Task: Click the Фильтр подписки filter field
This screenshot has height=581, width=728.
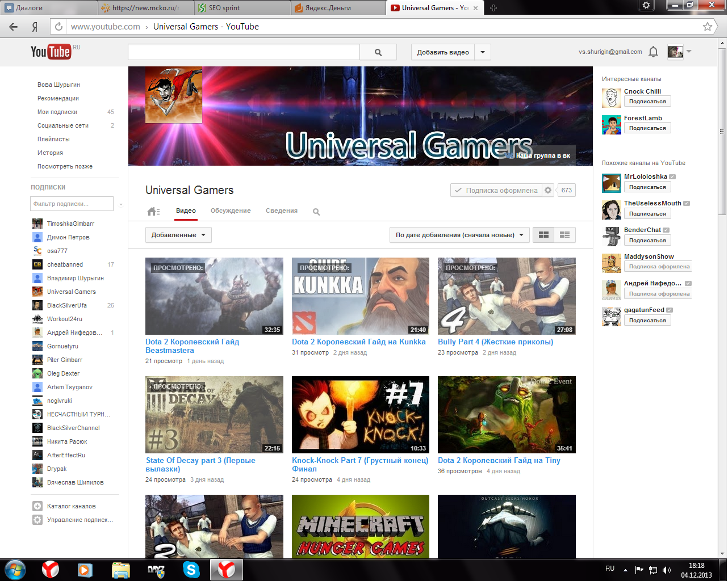Action: tap(72, 204)
